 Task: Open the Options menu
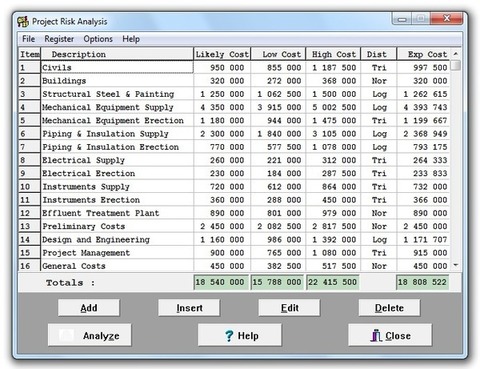(98, 39)
